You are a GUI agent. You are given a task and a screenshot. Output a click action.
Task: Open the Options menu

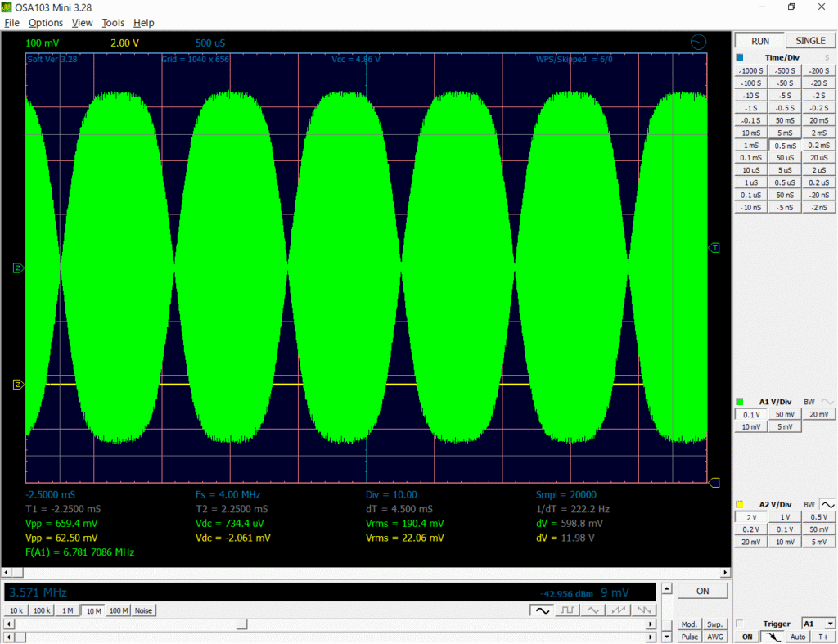(x=45, y=23)
